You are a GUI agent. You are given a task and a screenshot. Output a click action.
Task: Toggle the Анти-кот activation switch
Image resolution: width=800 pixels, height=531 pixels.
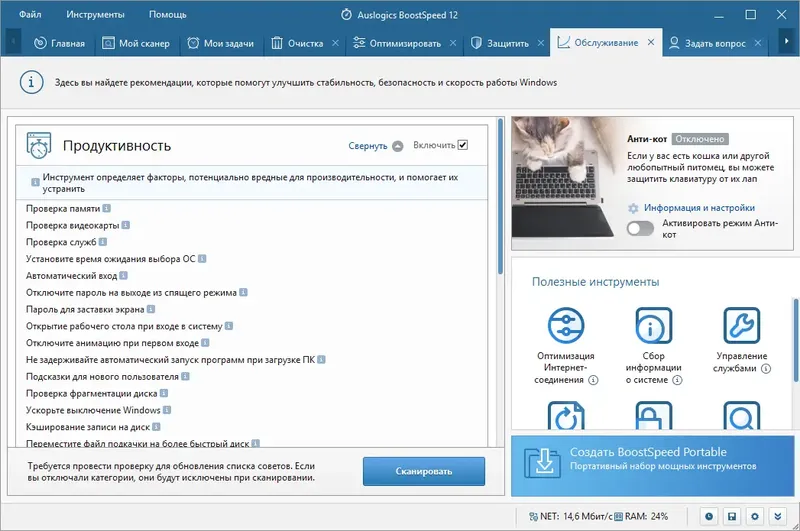click(x=640, y=229)
